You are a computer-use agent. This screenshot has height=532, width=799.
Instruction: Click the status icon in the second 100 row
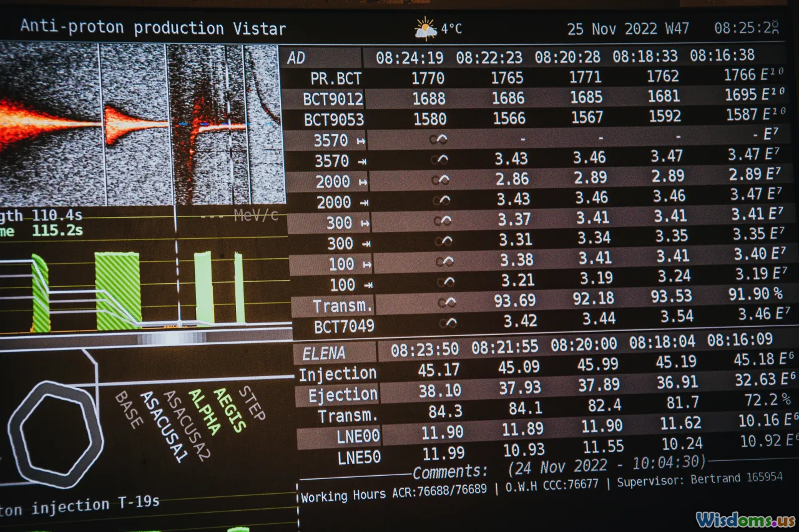pos(445,282)
